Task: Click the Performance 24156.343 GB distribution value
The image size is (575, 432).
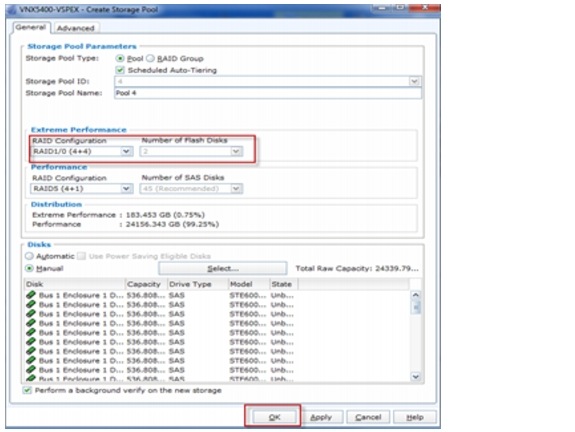Action: (x=172, y=224)
